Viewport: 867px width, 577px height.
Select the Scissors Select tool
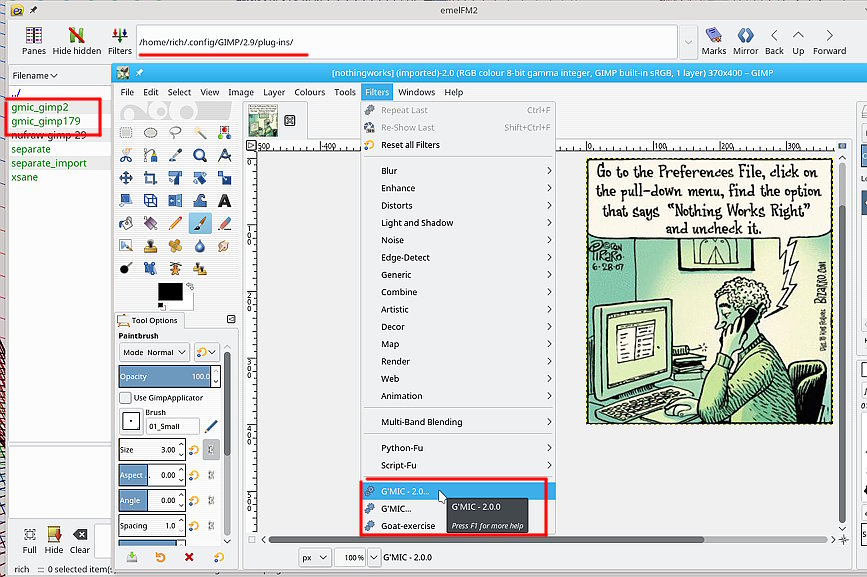point(126,155)
